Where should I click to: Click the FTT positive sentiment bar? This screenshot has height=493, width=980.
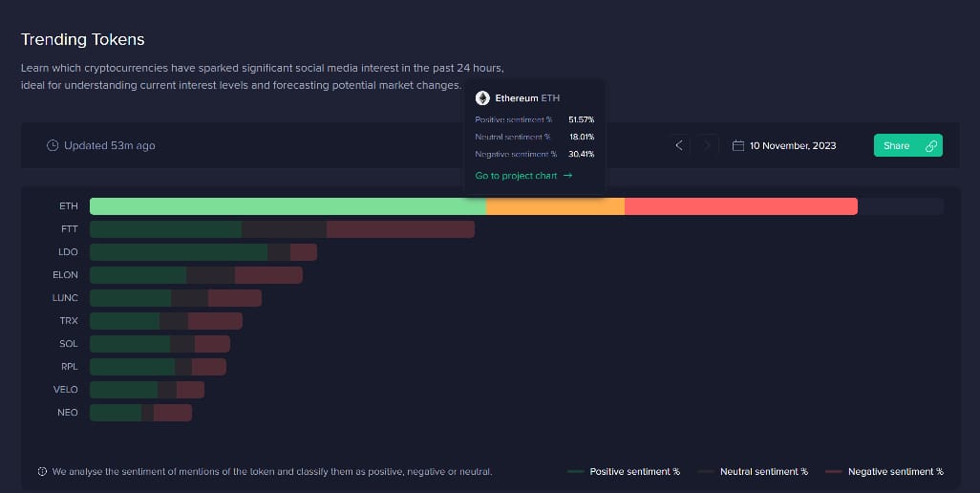(165, 229)
